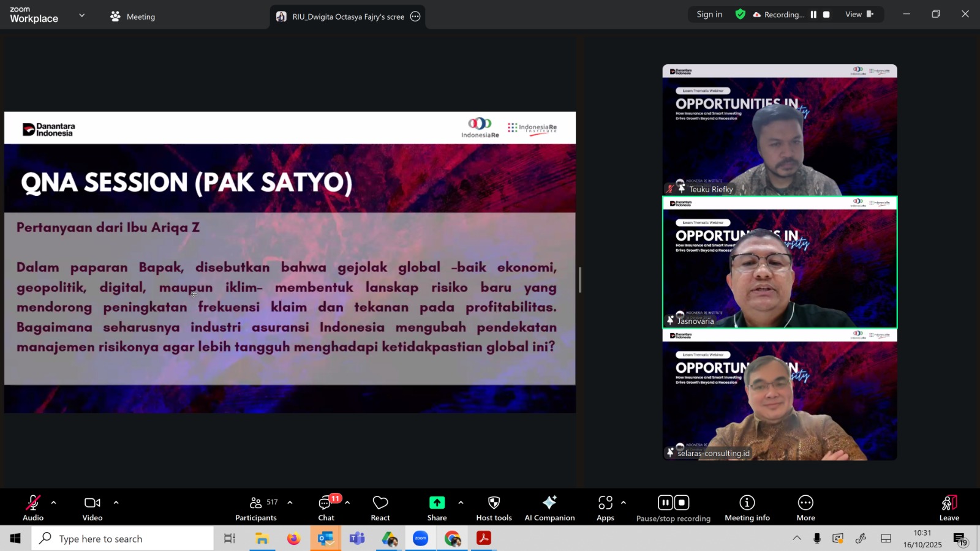Expand audio options arrow

click(54, 503)
